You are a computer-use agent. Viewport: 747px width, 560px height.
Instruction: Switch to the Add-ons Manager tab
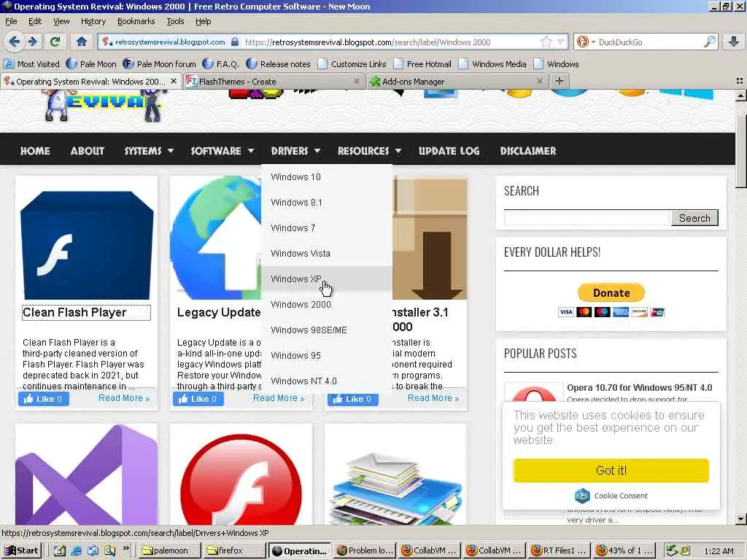tap(457, 82)
